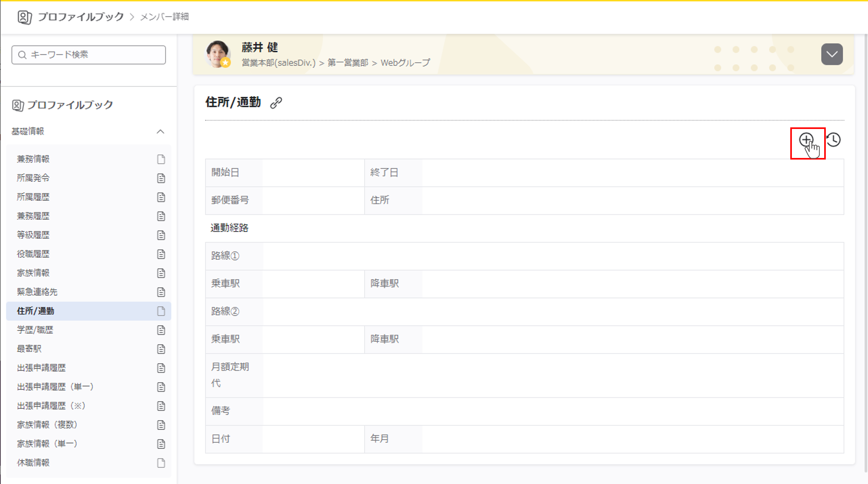The width and height of the screenshot is (868, 484).
Task: Click the document icon next to 所属履歴
Action: click(161, 197)
